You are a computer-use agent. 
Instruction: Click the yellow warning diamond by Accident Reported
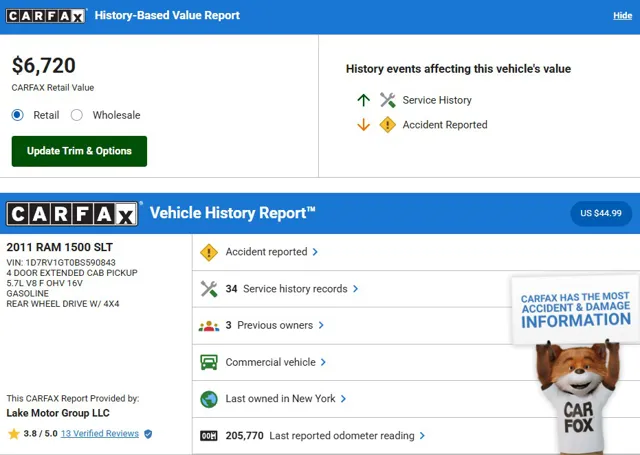pos(387,124)
